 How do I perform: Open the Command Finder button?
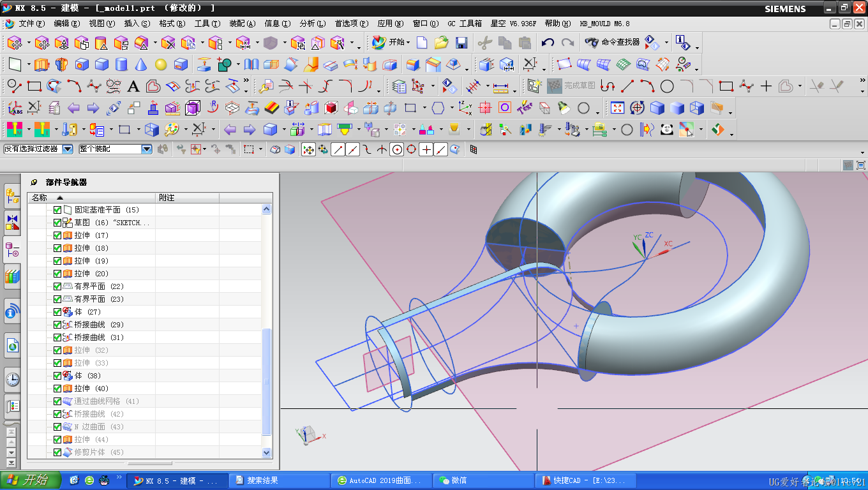tap(611, 43)
